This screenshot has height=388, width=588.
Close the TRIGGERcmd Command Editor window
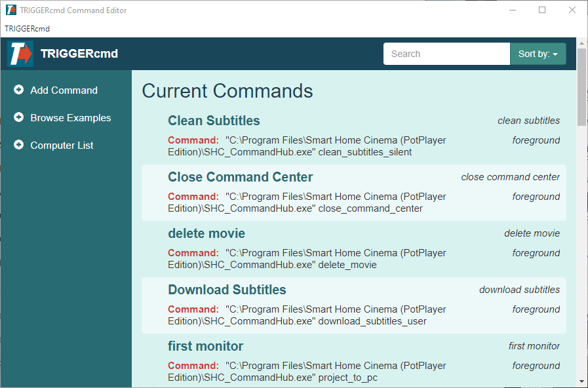(x=572, y=10)
